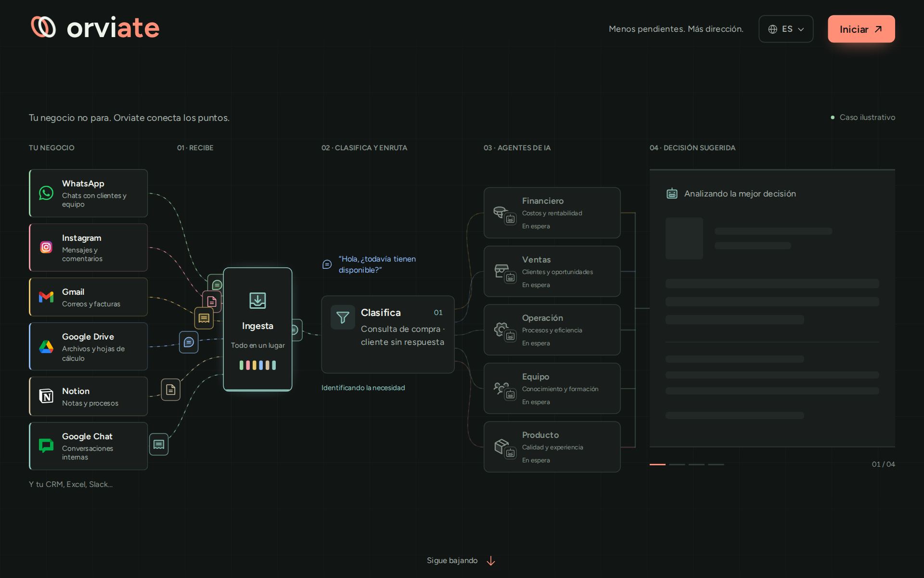Click the Clasifica funnel icon
Viewport: 924px width, 578px height.
click(x=343, y=317)
